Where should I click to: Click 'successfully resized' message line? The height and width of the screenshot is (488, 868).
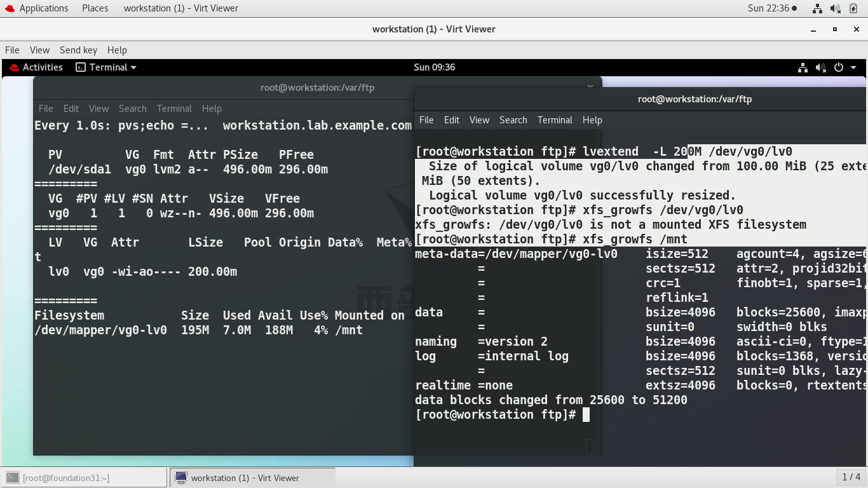pyautogui.click(x=582, y=196)
